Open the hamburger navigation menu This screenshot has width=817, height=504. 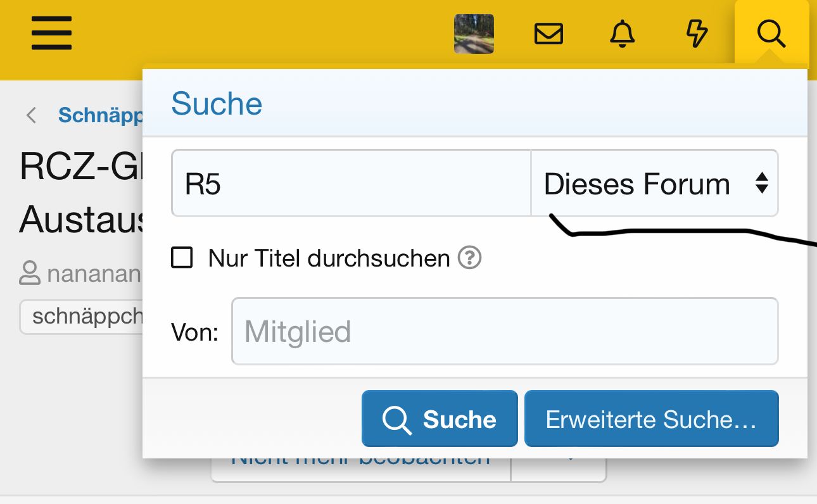51,33
